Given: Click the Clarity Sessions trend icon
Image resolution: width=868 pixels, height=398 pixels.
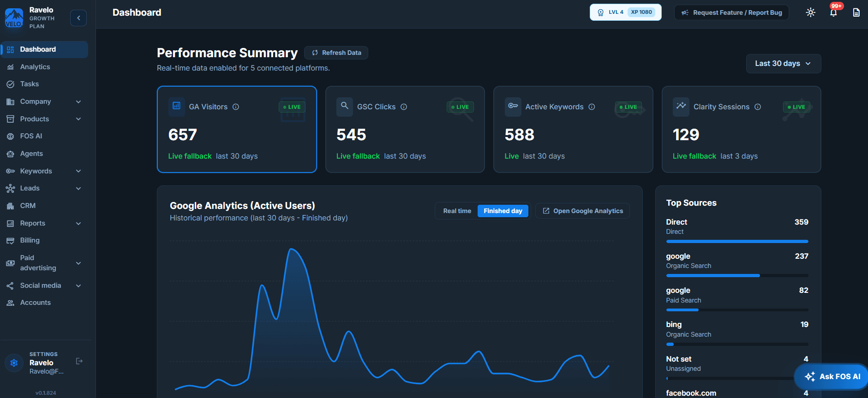Looking at the screenshot, I should tap(681, 106).
